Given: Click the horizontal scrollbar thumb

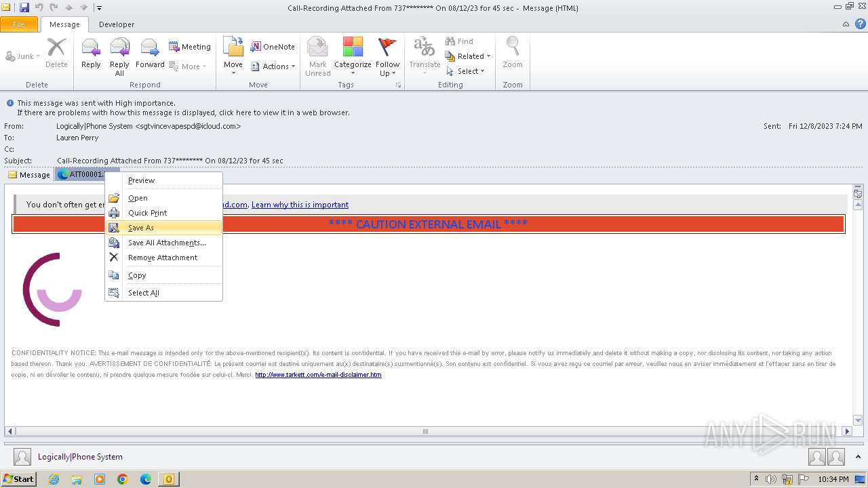Looking at the screenshot, I should point(425,431).
